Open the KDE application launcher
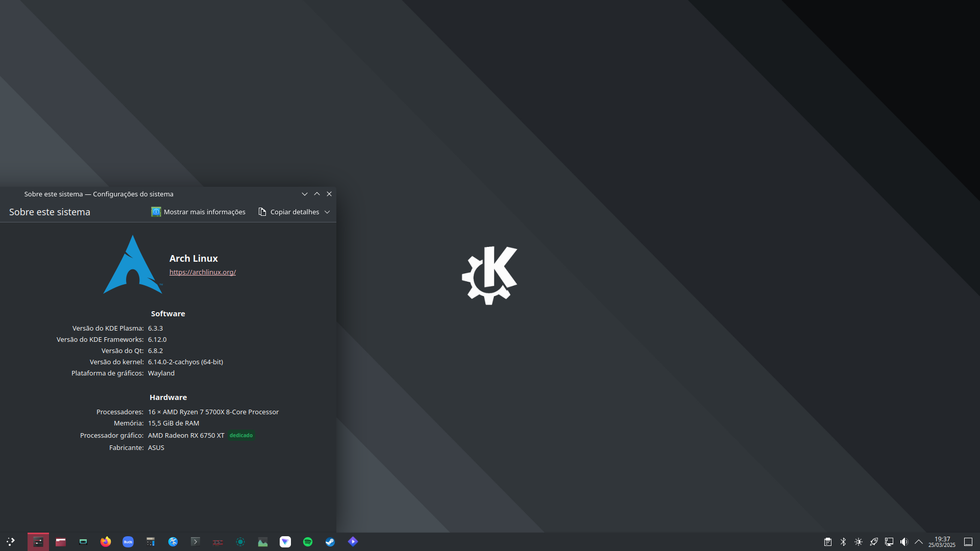The height and width of the screenshot is (551, 980). pos(11,542)
